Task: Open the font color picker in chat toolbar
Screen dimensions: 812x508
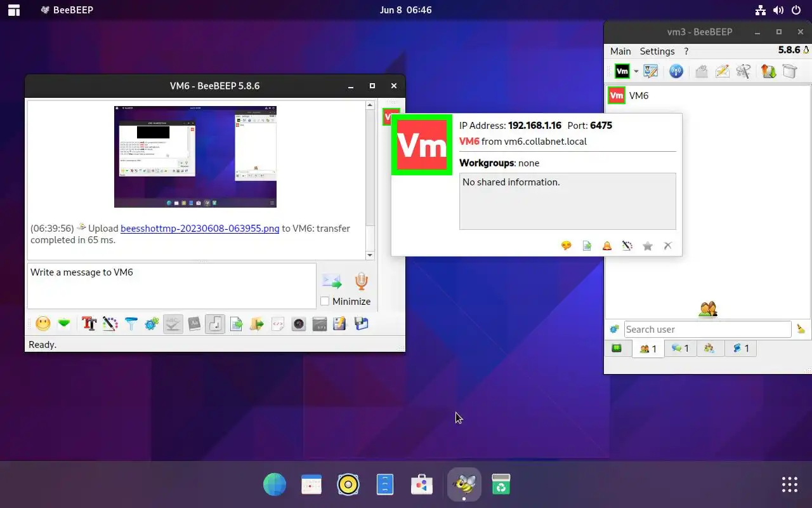Action: point(110,324)
